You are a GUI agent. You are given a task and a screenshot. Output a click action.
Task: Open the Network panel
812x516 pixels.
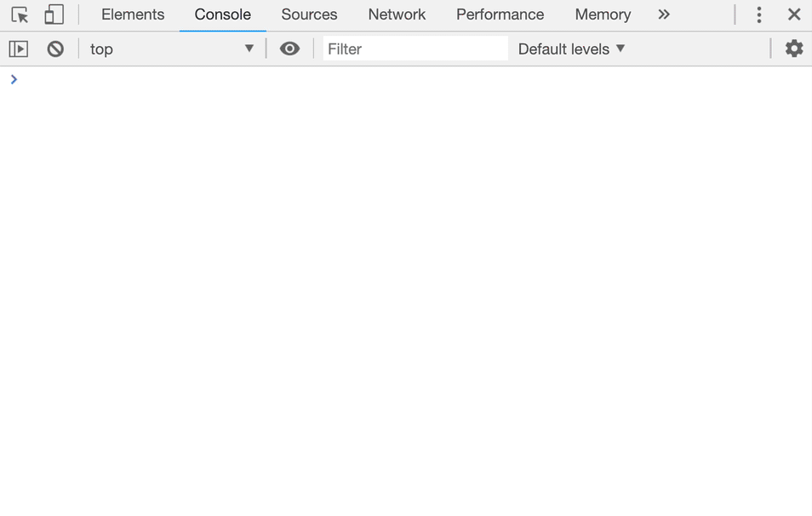point(397,14)
